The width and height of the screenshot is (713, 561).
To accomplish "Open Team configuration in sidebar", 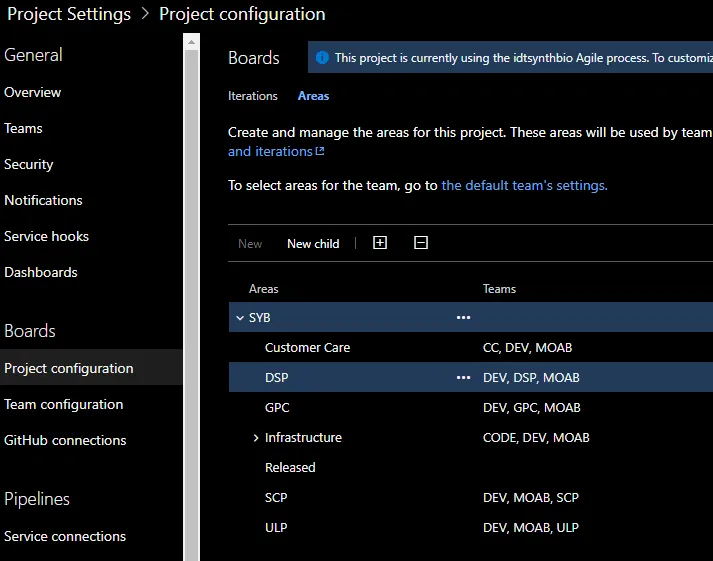I will [x=64, y=404].
